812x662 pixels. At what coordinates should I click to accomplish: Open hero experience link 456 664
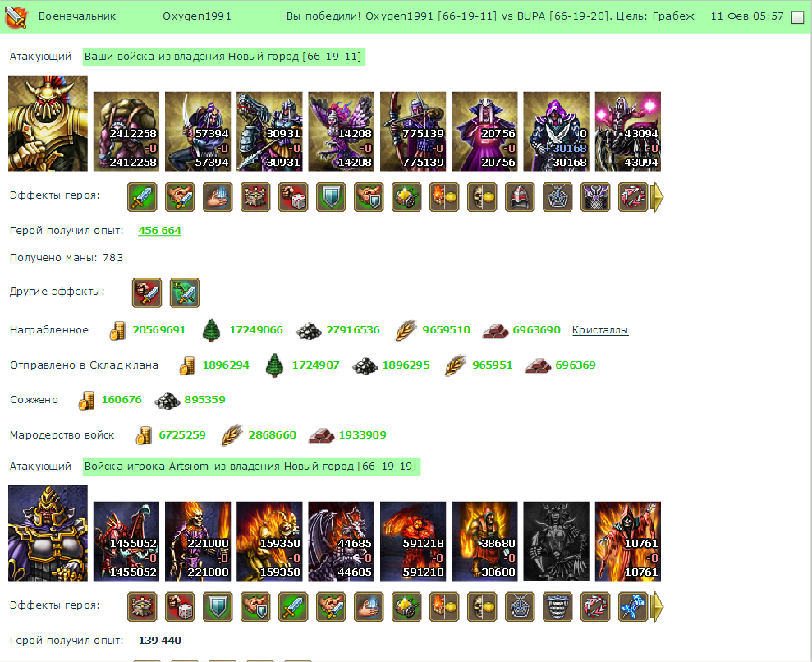click(x=159, y=231)
